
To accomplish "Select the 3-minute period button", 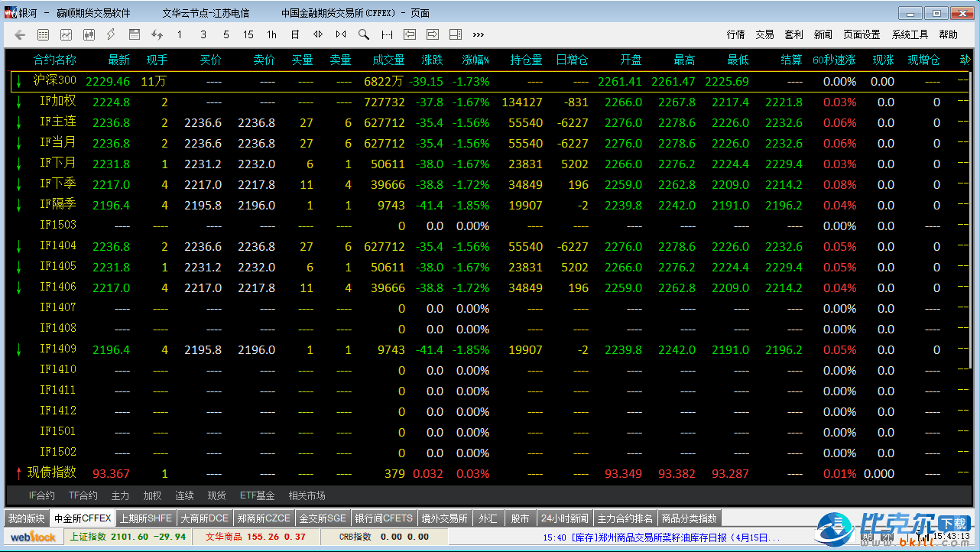I will coord(203,34).
